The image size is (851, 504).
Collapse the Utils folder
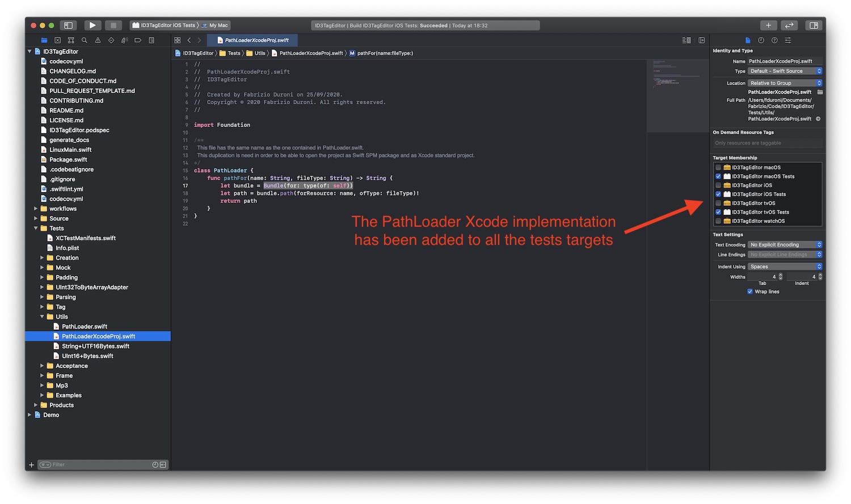42,317
